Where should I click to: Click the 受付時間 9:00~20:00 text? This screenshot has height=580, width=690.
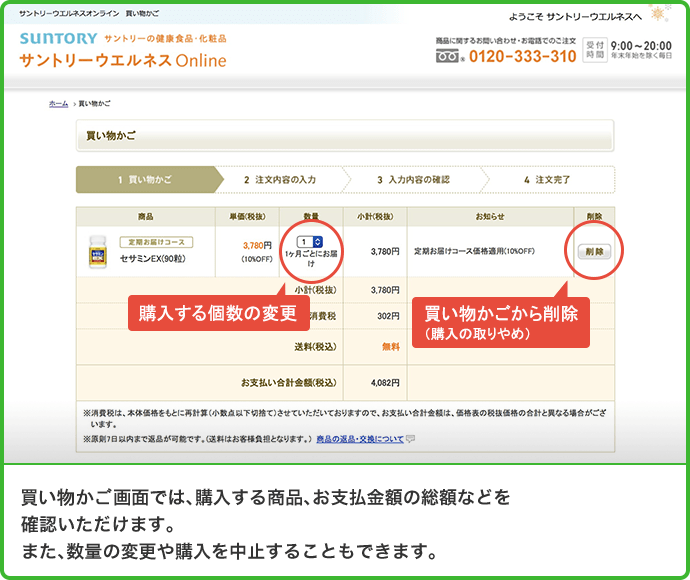pos(628,50)
